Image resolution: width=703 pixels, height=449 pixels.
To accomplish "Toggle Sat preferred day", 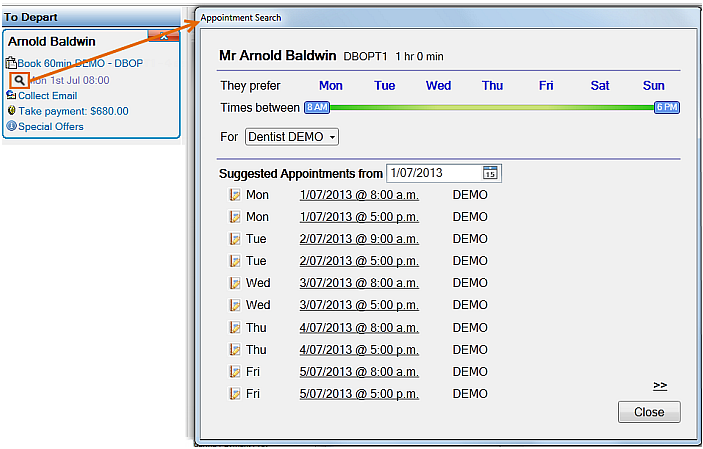I will [x=600, y=86].
